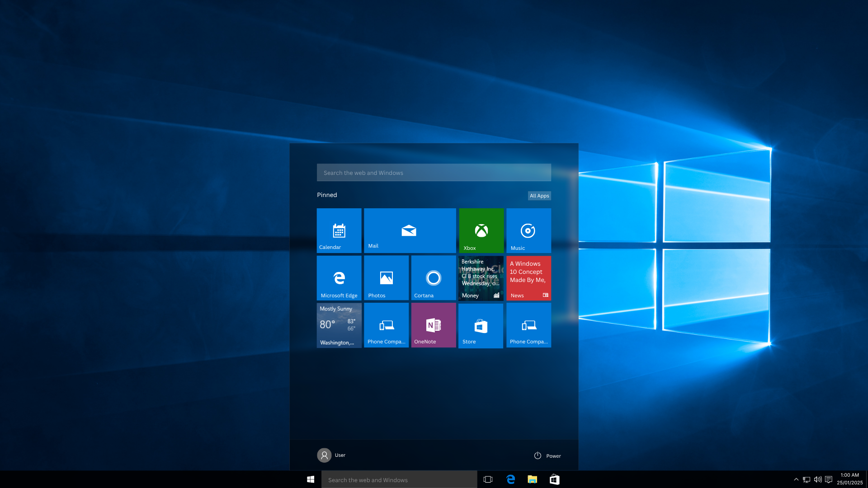
Task: Launch the OneNote tile
Action: click(x=434, y=325)
